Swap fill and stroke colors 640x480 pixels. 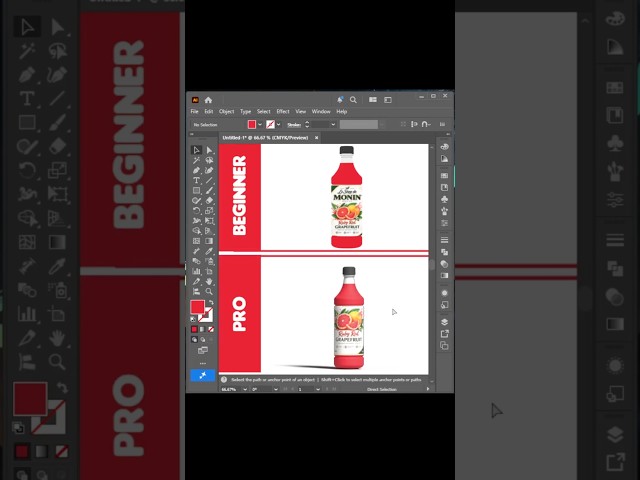[211, 302]
